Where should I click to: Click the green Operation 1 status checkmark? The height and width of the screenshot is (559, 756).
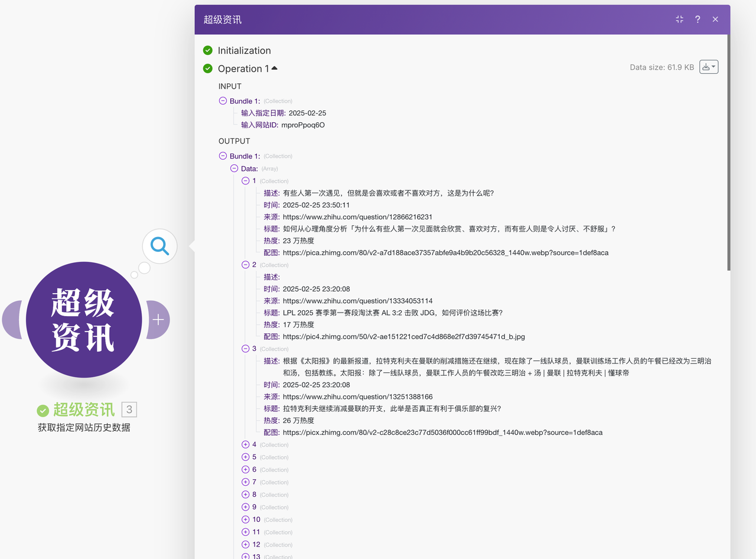(208, 69)
